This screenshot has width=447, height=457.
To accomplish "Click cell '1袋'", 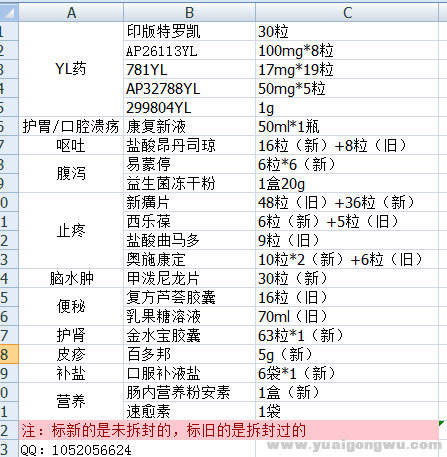I will click(347, 411).
